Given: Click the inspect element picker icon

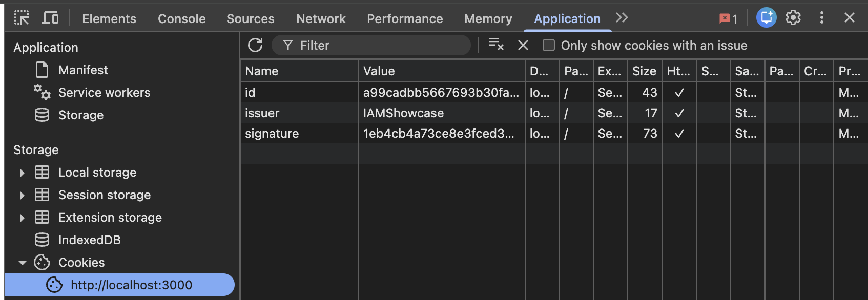Looking at the screenshot, I should (22, 18).
